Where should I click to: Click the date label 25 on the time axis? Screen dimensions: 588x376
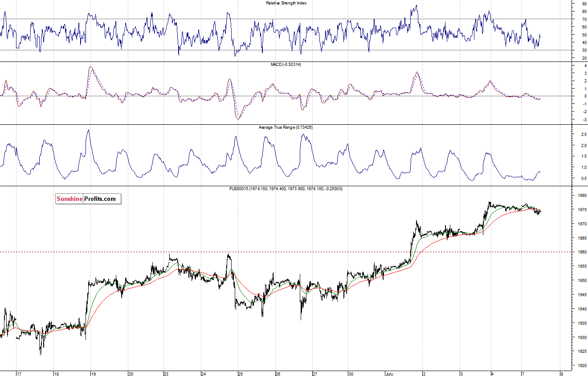coord(240,374)
